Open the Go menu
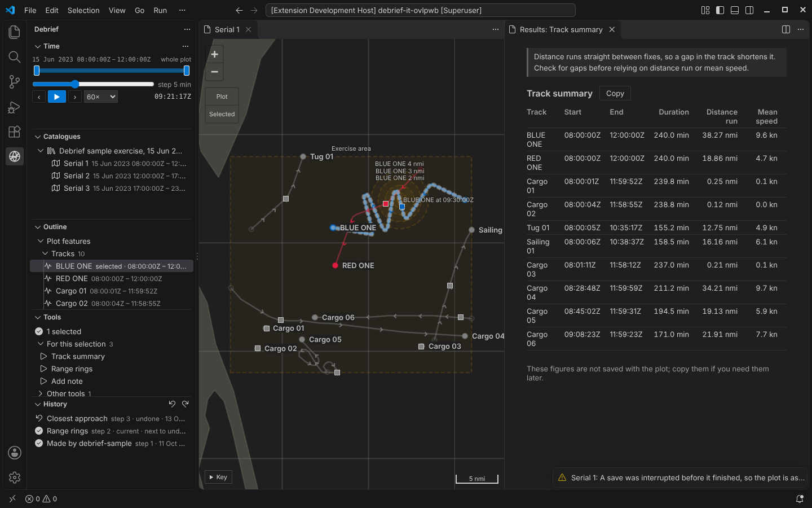This screenshot has width=812, height=508. pos(140,10)
